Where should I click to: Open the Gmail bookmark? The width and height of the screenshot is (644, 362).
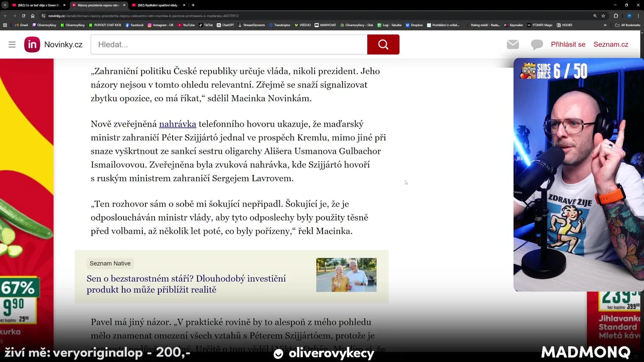pyautogui.click(x=21, y=25)
